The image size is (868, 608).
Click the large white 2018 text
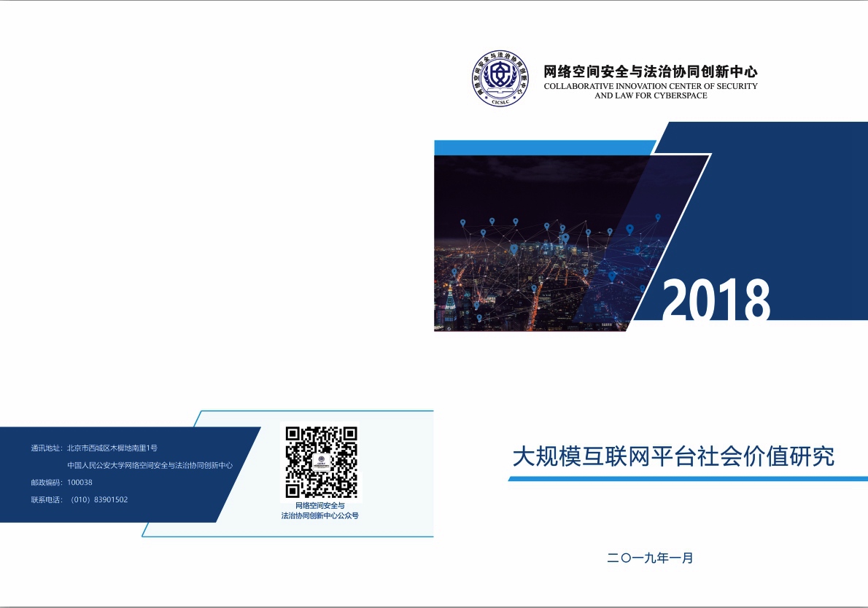tap(716, 300)
